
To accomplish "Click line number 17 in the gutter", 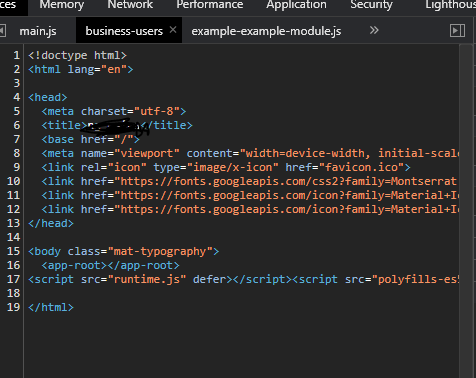I will coord(13,279).
